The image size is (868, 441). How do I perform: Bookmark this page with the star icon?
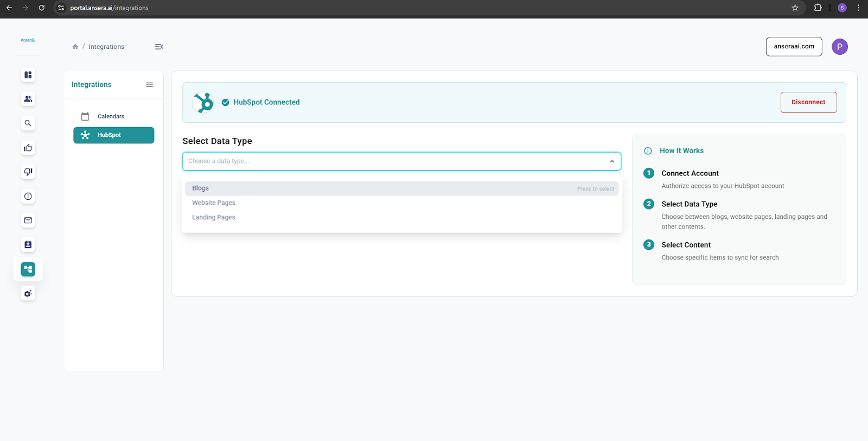click(795, 8)
